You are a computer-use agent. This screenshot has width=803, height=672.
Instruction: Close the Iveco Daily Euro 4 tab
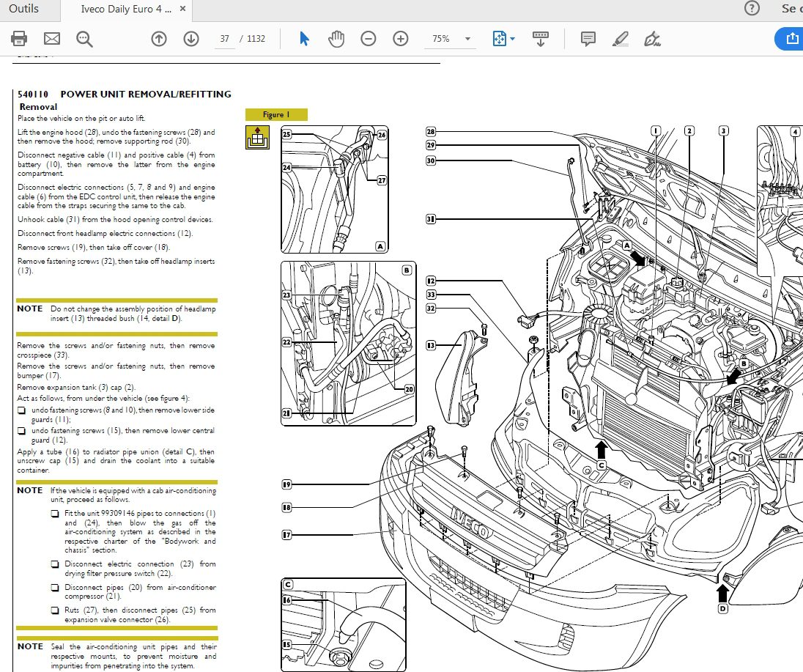pyautogui.click(x=183, y=9)
